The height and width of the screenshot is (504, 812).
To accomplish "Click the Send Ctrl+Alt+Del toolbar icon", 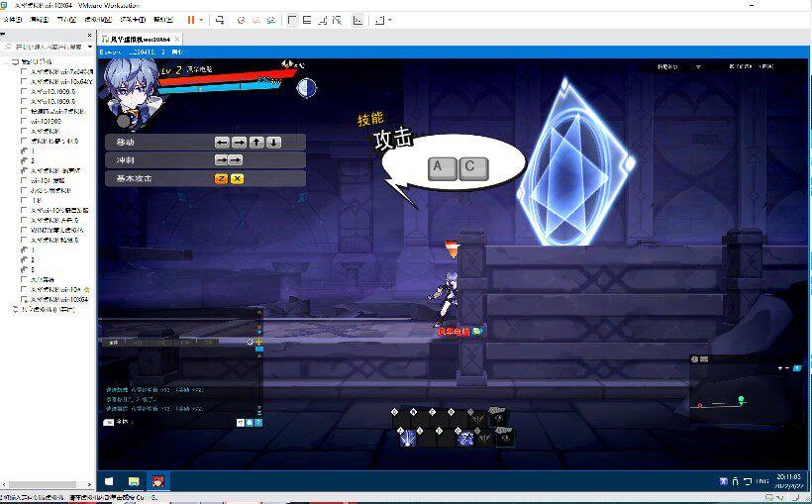I will pos(220,20).
